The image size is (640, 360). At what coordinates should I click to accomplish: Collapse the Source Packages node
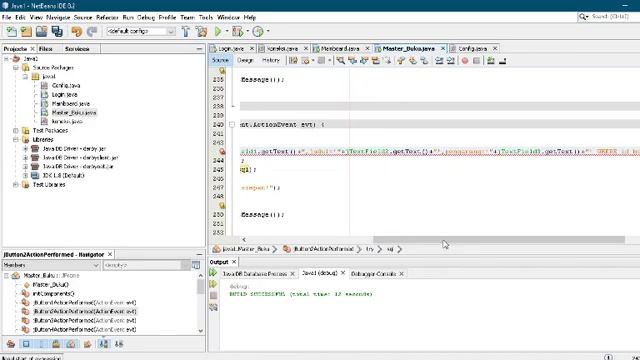click(16, 68)
